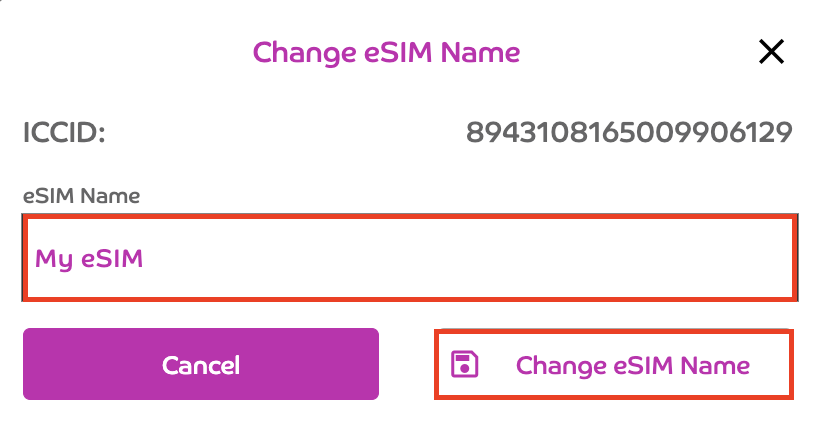Focus the eSIM Name input field
This screenshot has width=814, height=422.
(410, 258)
